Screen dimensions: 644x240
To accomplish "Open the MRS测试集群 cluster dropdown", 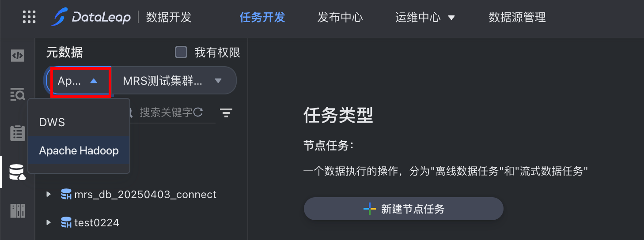I will pos(173,81).
